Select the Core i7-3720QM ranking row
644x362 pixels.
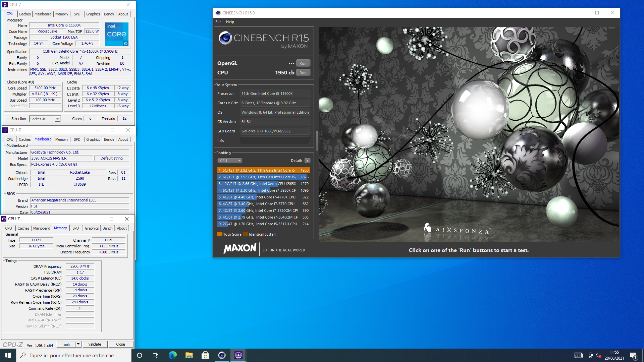[264, 210]
